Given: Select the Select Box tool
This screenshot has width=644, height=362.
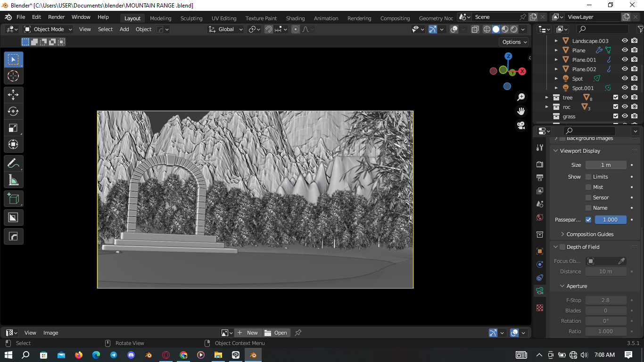Looking at the screenshot, I should (x=13, y=59).
